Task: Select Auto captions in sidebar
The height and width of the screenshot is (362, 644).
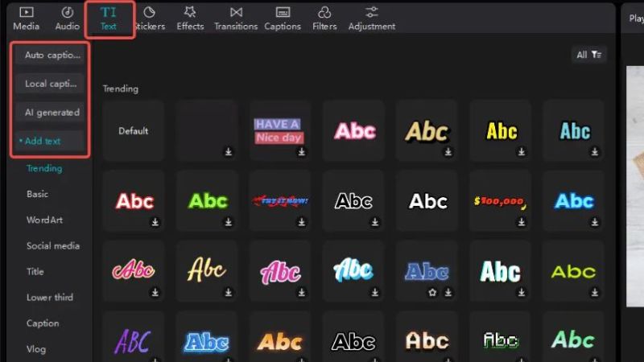Action: pyautogui.click(x=50, y=55)
